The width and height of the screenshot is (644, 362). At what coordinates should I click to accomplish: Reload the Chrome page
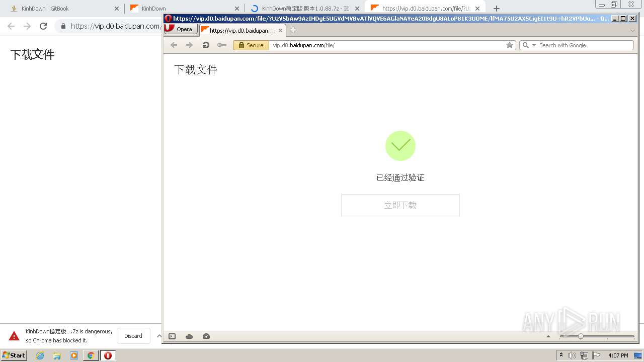(x=43, y=26)
